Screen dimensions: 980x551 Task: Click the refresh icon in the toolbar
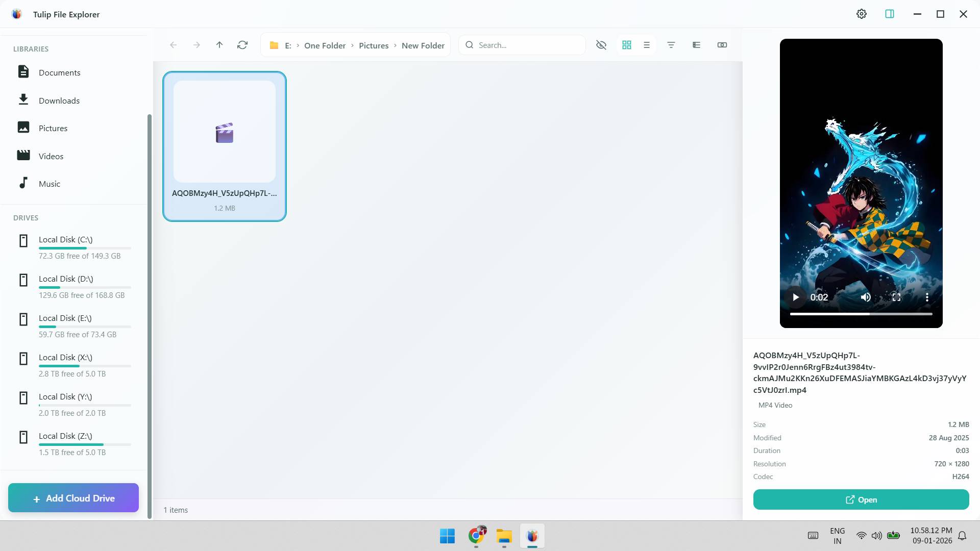tap(242, 45)
